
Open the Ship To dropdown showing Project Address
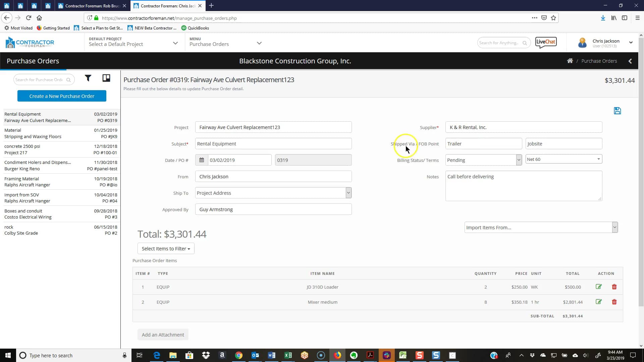pyautogui.click(x=348, y=193)
